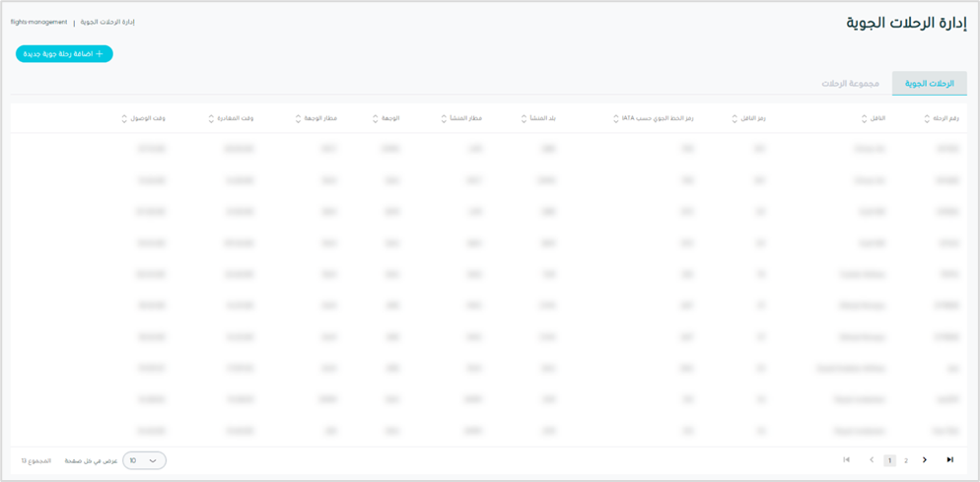Click the عرض في كل صفحة label
The image size is (980, 482).
[x=92, y=460]
